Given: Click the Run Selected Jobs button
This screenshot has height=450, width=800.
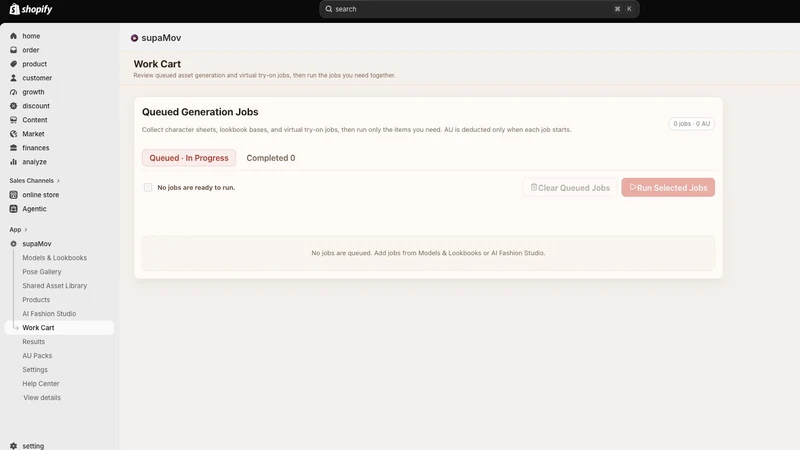Looking at the screenshot, I should [668, 187].
